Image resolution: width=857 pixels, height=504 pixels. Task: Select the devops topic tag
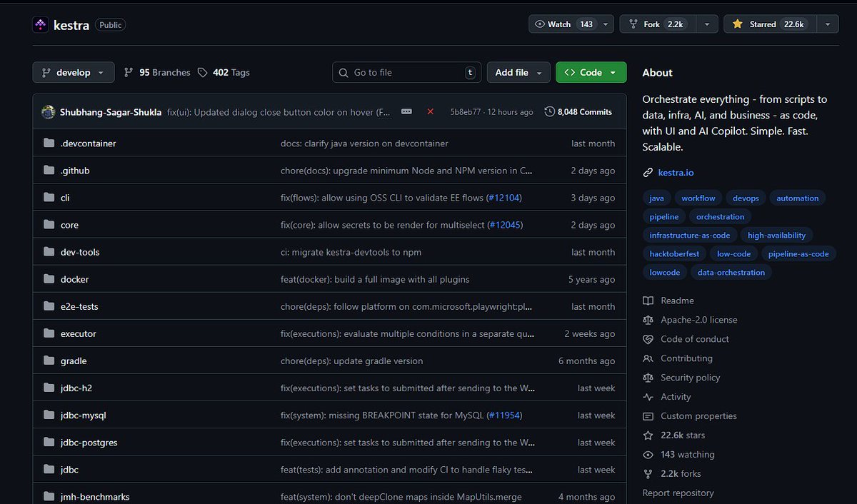click(x=746, y=198)
